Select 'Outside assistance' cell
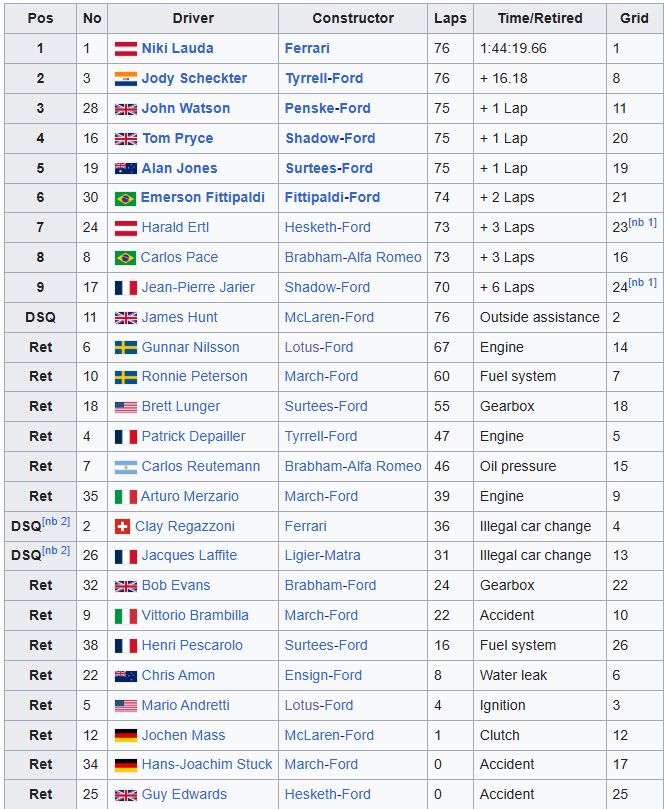This screenshot has height=809, width=664. pos(540,317)
